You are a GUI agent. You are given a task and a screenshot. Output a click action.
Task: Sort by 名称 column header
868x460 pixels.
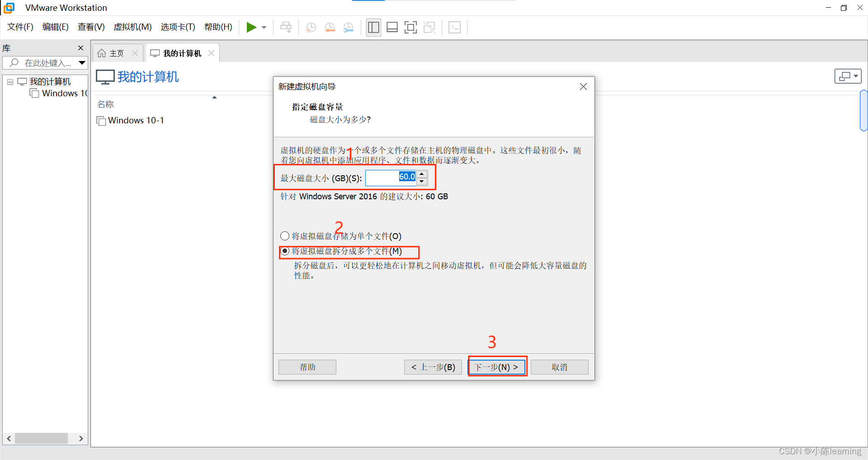click(x=105, y=104)
